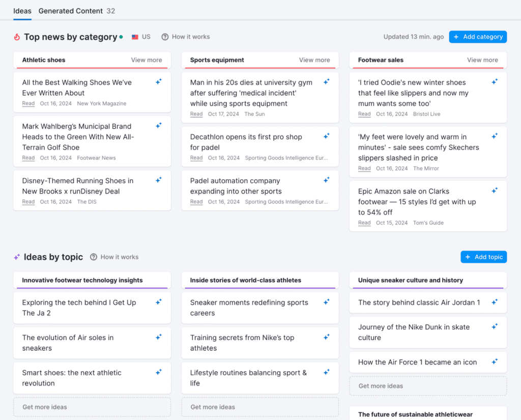Click sparkle icon for 'Journey of the Nike Dunk'
Screen dimensions: 521x420
tap(495, 326)
